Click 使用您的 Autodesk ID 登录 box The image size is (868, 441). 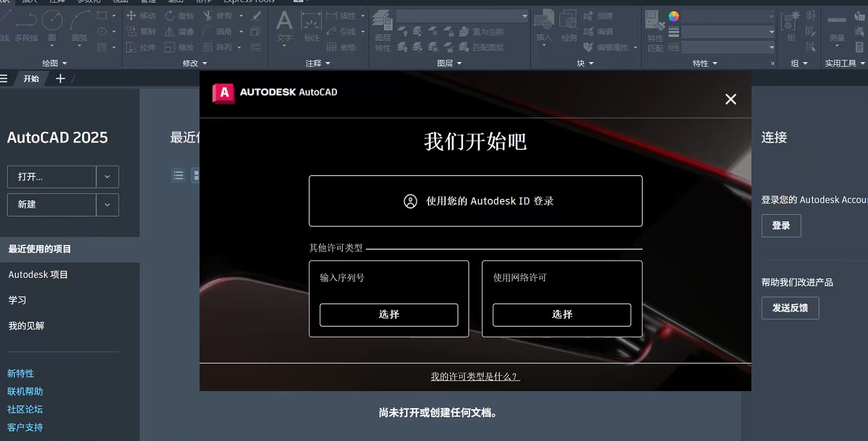(475, 201)
